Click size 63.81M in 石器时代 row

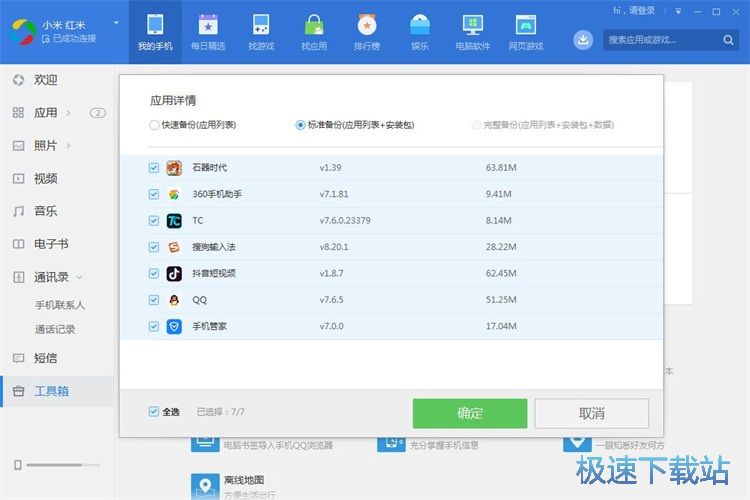(501, 167)
